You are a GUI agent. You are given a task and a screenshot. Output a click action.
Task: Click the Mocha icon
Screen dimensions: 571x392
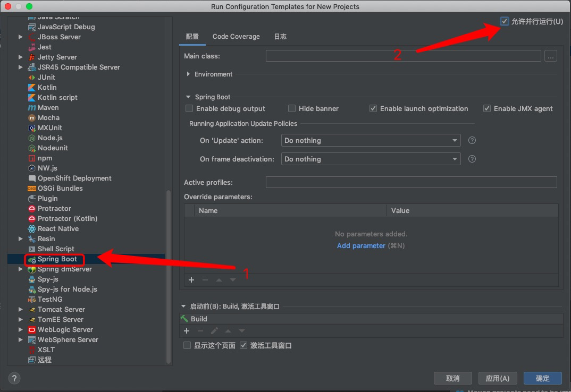[x=32, y=117]
